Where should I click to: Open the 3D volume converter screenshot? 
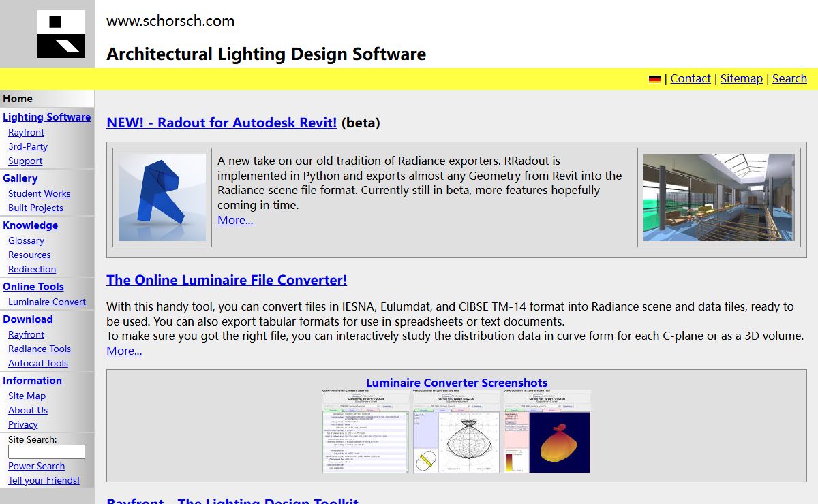[x=547, y=432]
